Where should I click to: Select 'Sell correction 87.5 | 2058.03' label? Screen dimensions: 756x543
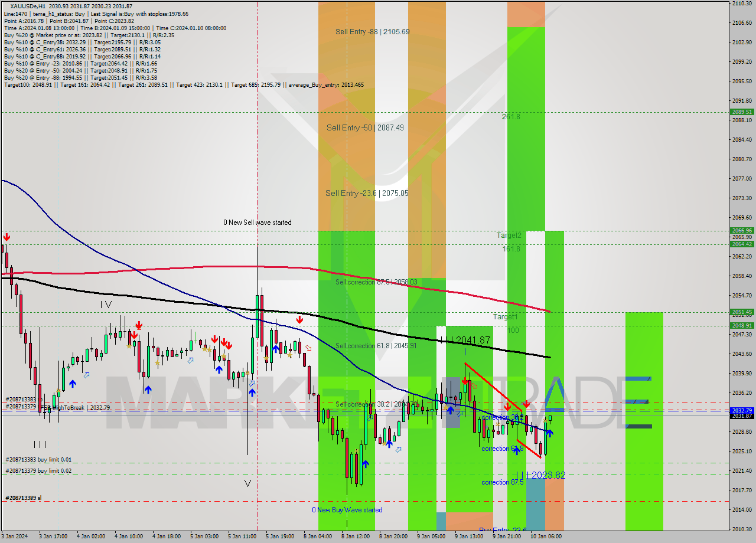pyautogui.click(x=376, y=282)
